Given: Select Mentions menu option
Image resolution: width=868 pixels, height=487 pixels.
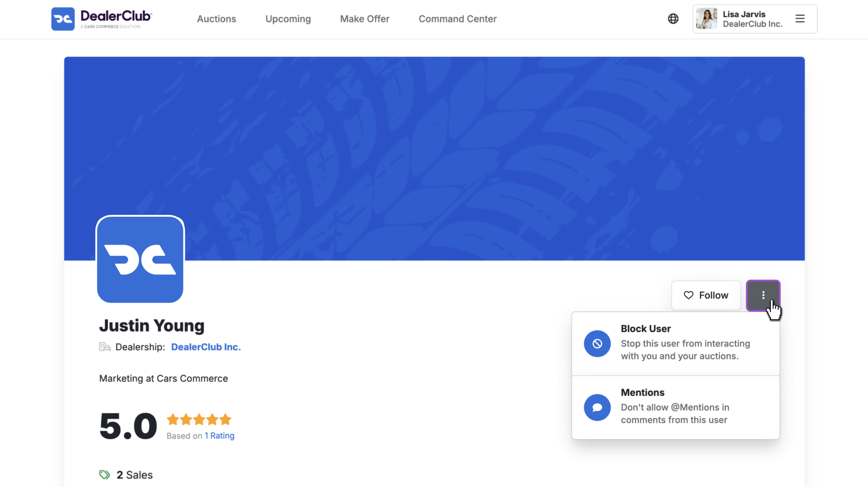Looking at the screenshot, I should tap(675, 407).
